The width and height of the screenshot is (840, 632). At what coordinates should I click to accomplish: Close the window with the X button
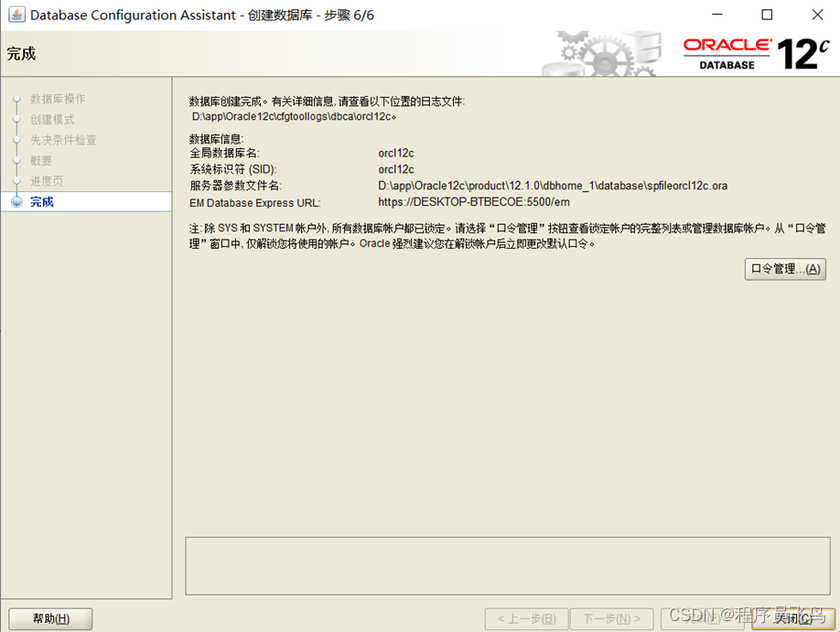tap(817, 15)
